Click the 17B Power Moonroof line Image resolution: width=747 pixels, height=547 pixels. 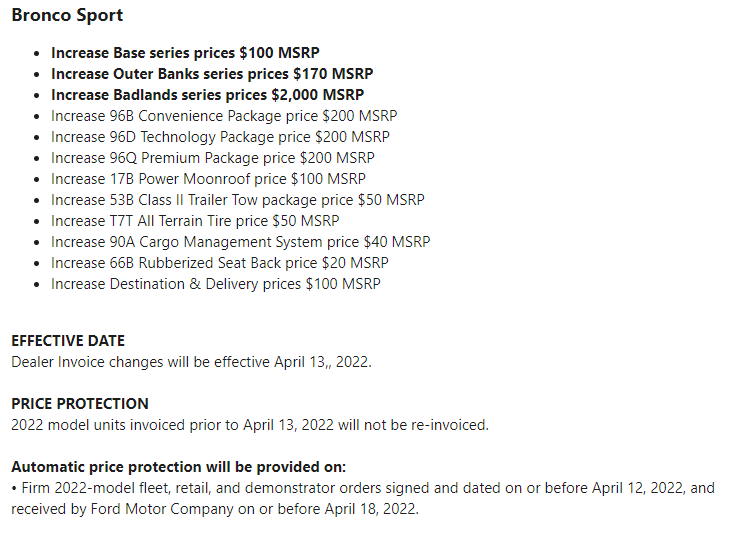(208, 179)
